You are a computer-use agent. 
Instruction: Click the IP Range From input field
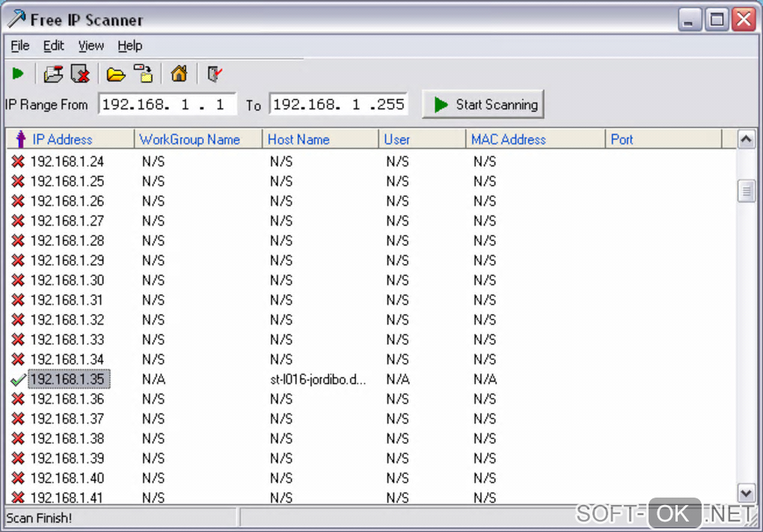[x=167, y=104]
